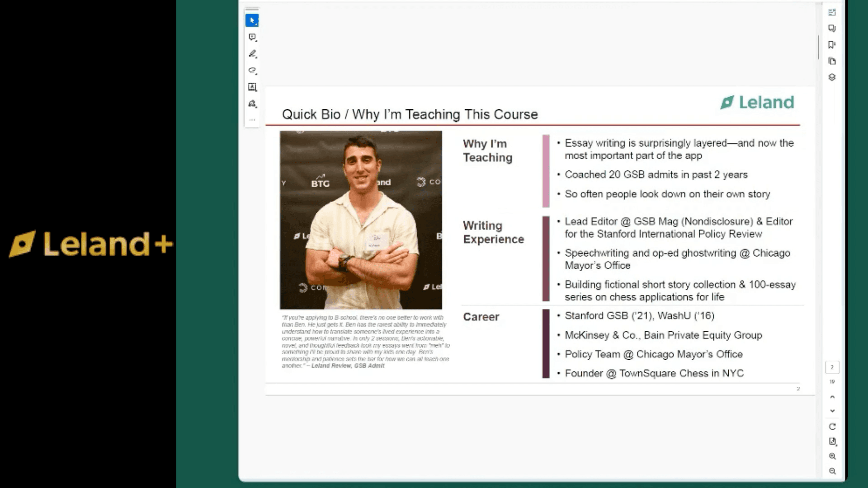Image resolution: width=868 pixels, height=488 pixels.
Task: Open the comments panel icon
Action: click(x=832, y=28)
